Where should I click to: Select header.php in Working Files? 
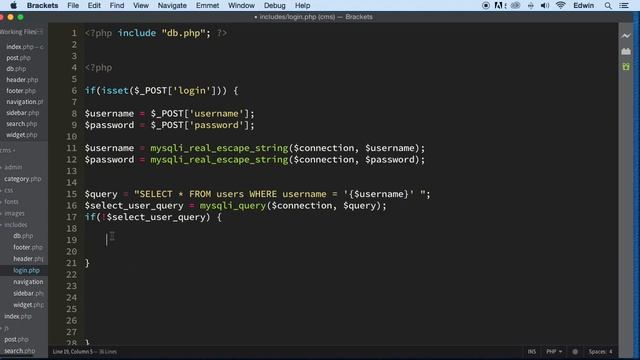point(22,80)
